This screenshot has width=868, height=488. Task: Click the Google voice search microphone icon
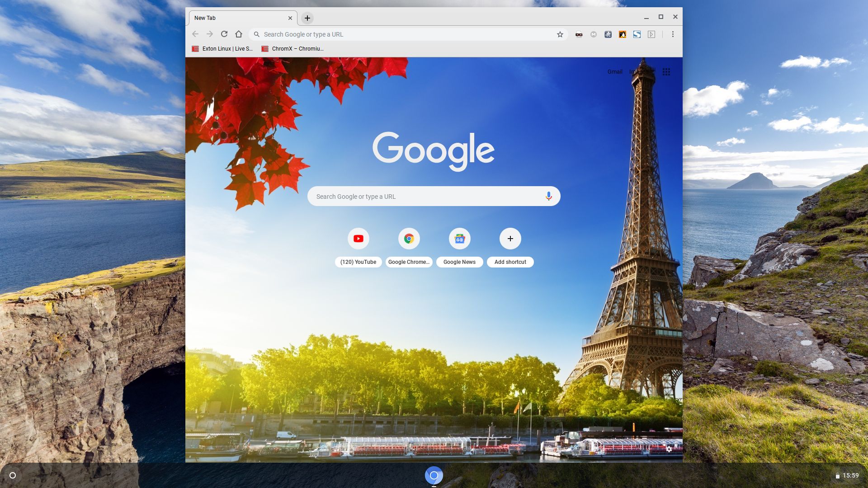click(x=547, y=196)
